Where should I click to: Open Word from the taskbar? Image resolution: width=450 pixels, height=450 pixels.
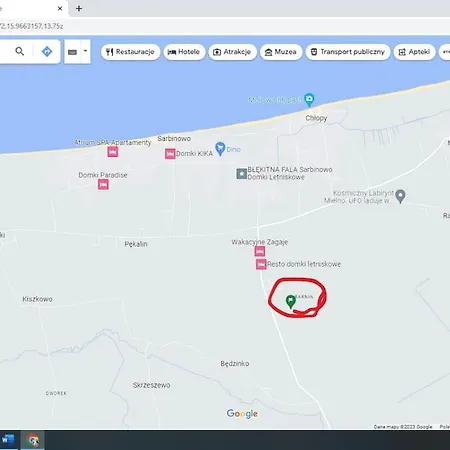(8, 440)
